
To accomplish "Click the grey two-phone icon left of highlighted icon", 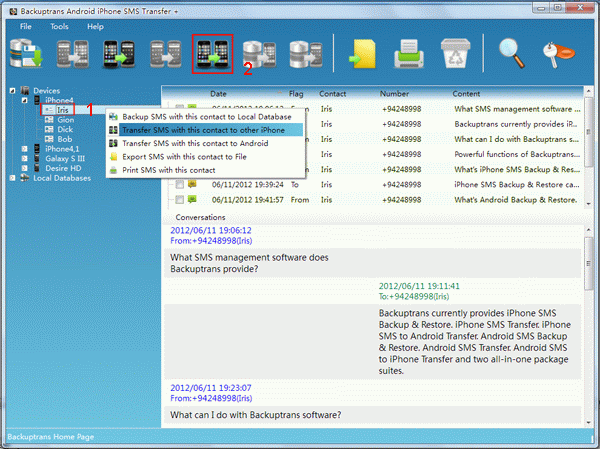I will pos(166,54).
